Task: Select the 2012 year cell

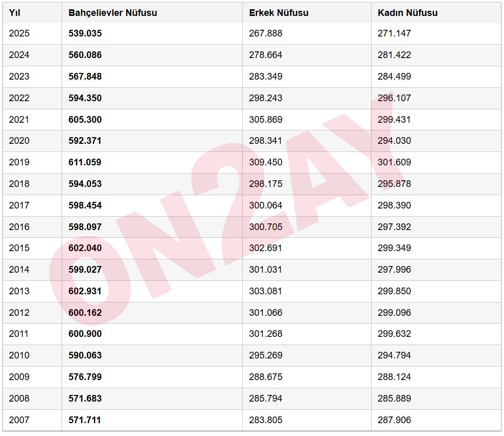Action: click(x=19, y=313)
